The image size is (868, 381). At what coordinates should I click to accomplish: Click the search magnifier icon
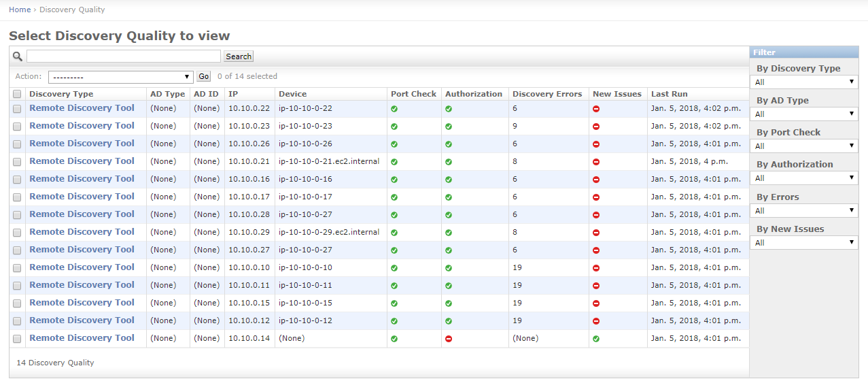(x=18, y=56)
